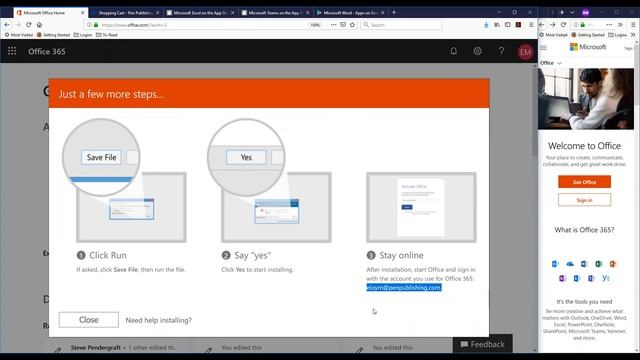
Task: Open the Getting Started bookmark in main browser
Action: point(53,35)
